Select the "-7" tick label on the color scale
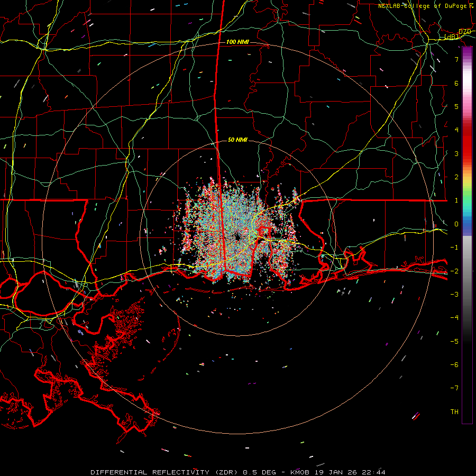476x476 pixels. click(454, 388)
